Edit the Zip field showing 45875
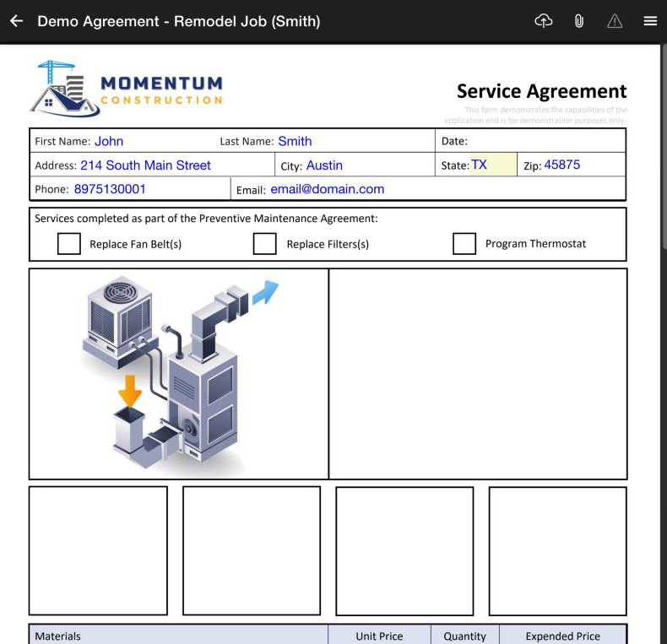 583,165
